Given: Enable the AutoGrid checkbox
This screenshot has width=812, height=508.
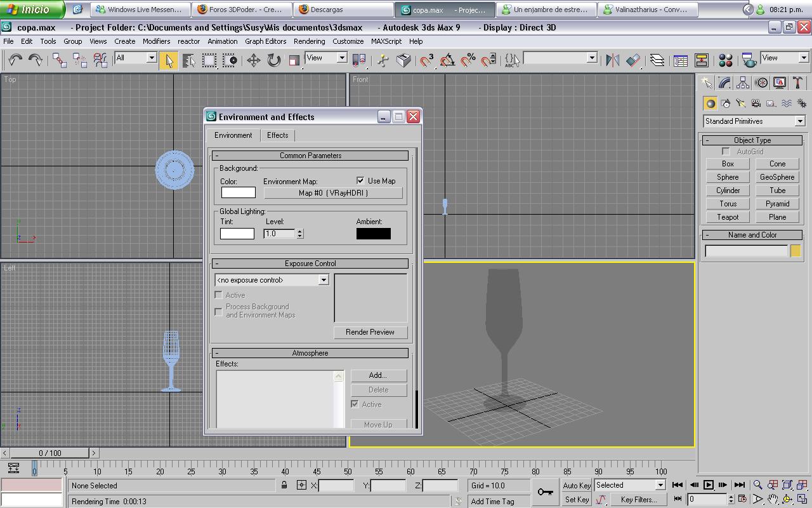Looking at the screenshot, I should coord(726,152).
